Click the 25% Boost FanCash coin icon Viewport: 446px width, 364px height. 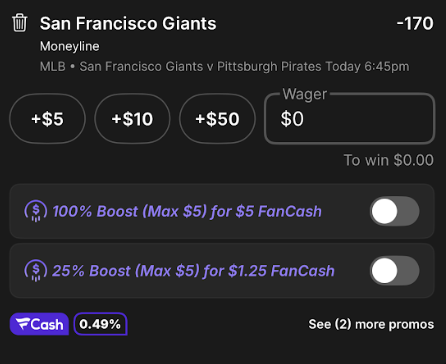point(36,270)
